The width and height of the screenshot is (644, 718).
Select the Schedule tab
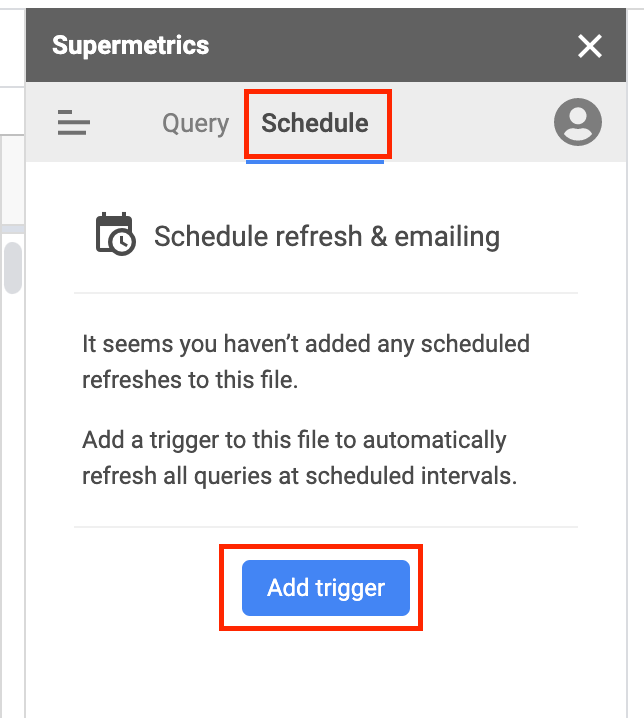[315, 123]
